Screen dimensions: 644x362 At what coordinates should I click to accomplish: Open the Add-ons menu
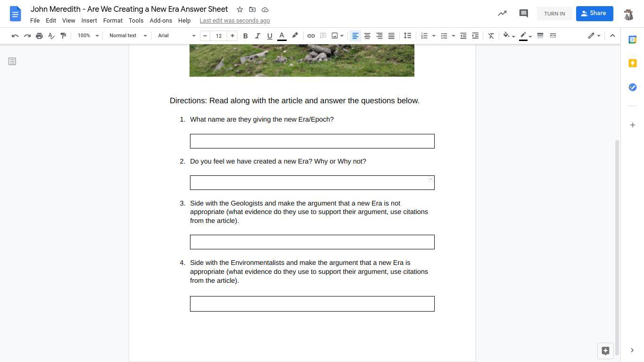pos(161,21)
